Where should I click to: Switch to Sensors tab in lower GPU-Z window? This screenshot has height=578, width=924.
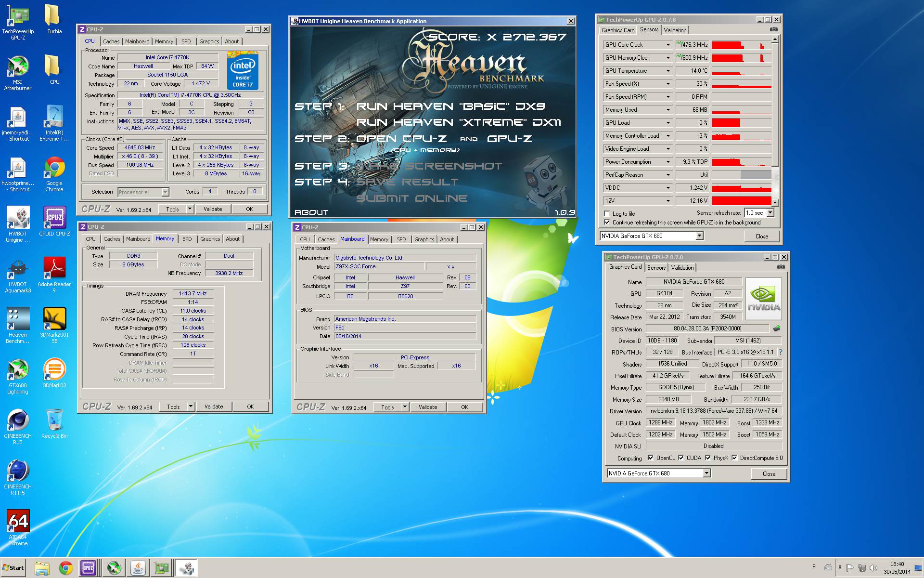[656, 268]
